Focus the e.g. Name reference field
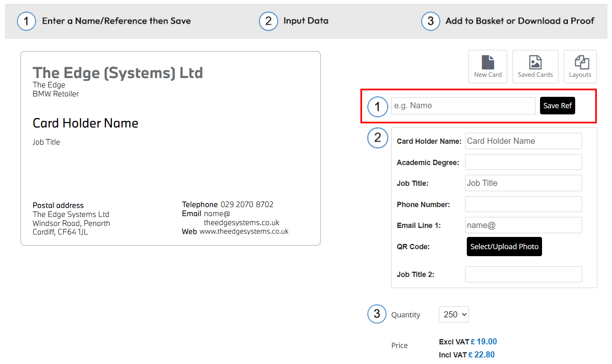This screenshot has height=364, width=612. coord(463,106)
